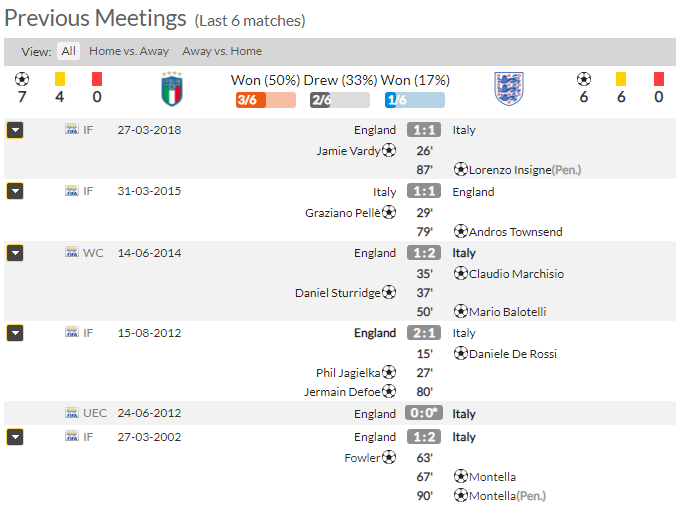Click the goal ball beside Mario Balotelli
Image resolution: width=676 pixels, height=520 pixels.
pos(460,311)
